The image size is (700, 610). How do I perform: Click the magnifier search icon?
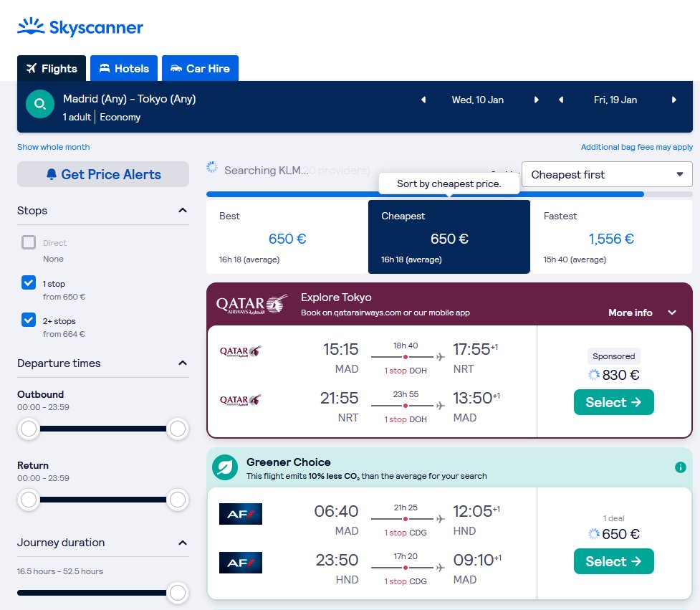click(40, 105)
